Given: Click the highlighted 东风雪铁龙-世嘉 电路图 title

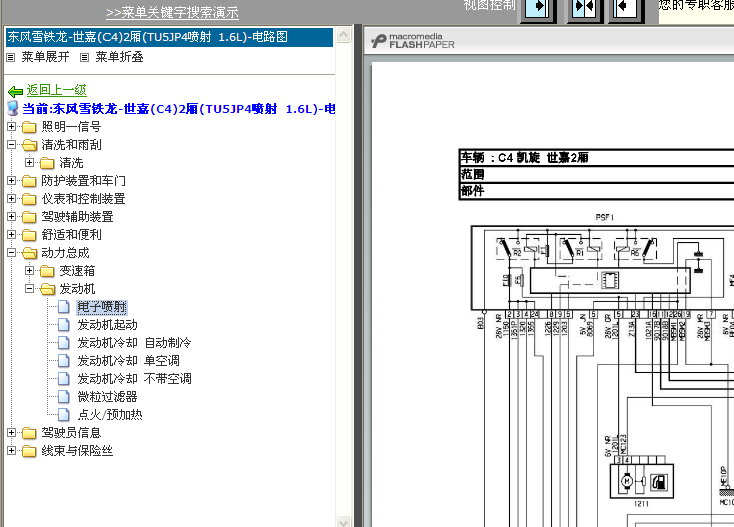Looking at the screenshot, I should tap(169, 37).
